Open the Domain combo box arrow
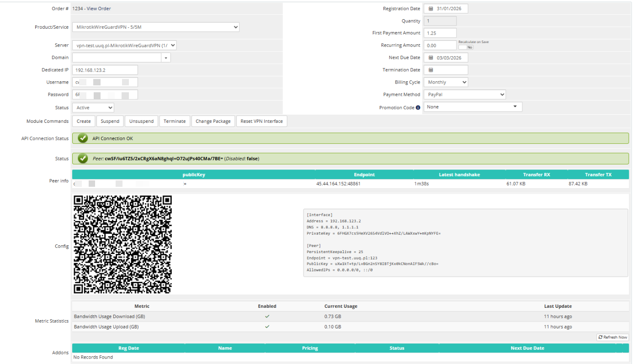 pos(165,58)
